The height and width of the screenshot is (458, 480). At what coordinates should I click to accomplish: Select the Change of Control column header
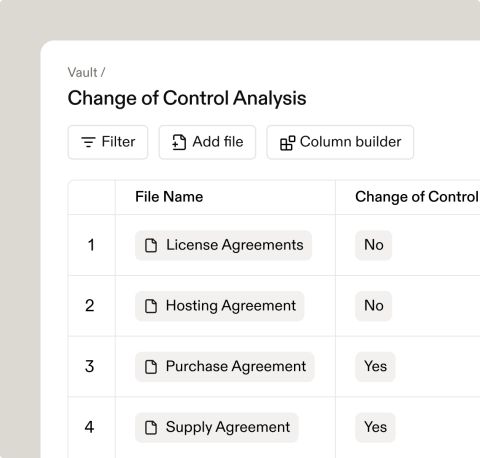(417, 197)
